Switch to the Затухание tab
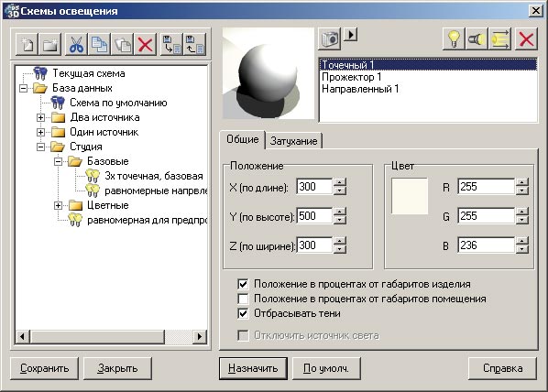This screenshot has width=548, height=392. [x=293, y=141]
